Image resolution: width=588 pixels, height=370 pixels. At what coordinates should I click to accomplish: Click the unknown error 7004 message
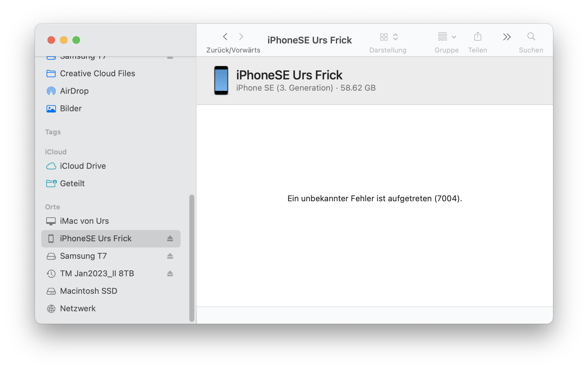tap(375, 198)
